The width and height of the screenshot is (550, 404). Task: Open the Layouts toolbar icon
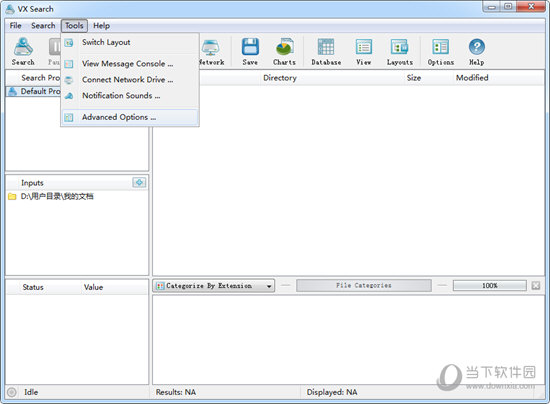pyautogui.click(x=400, y=51)
